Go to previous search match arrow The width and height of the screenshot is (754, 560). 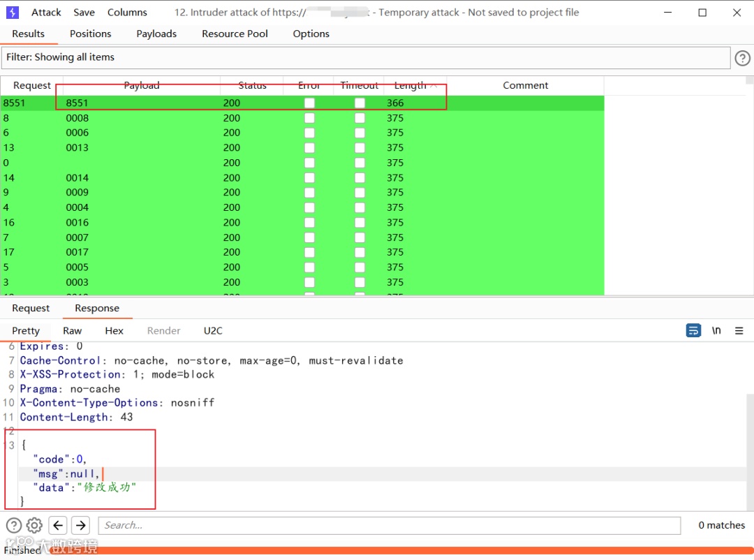(58, 525)
